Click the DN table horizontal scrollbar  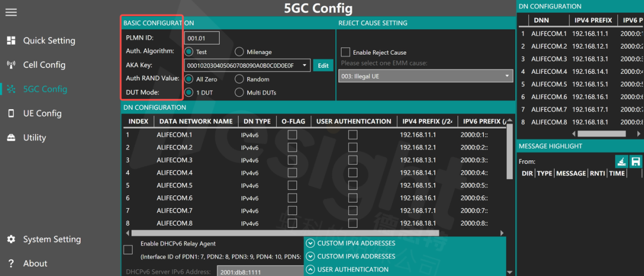[286, 233]
